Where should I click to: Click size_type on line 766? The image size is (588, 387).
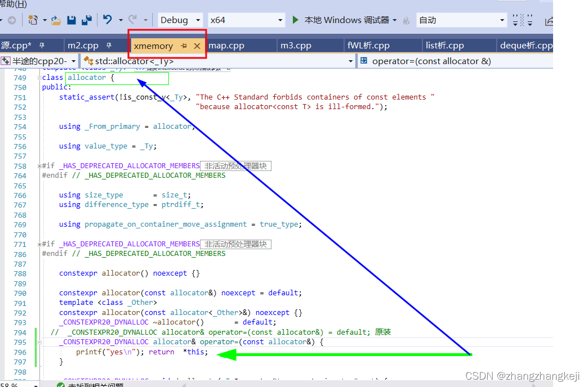pyautogui.click(x=104, y=195)
